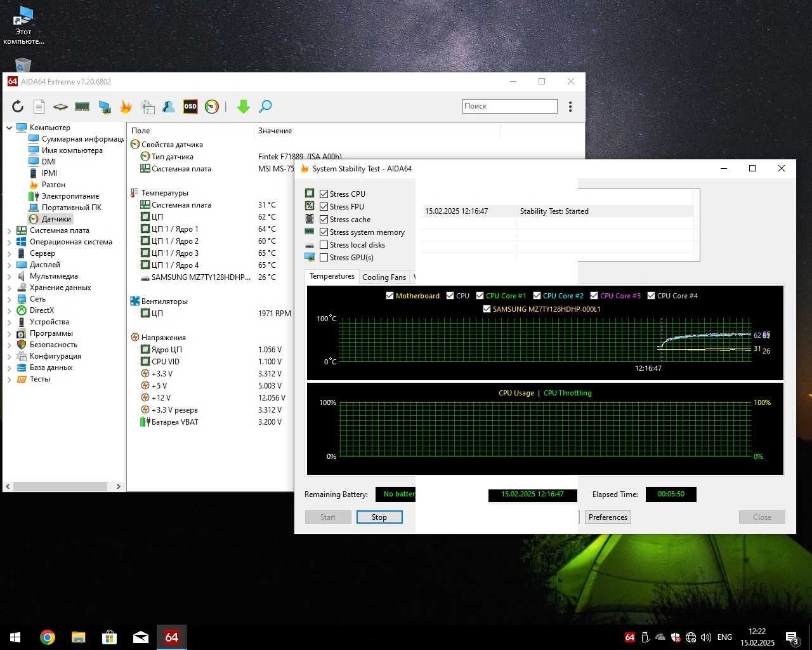Click the network globe icon in system tray
This screenshot has width=812, height=650.
point(691,637)
